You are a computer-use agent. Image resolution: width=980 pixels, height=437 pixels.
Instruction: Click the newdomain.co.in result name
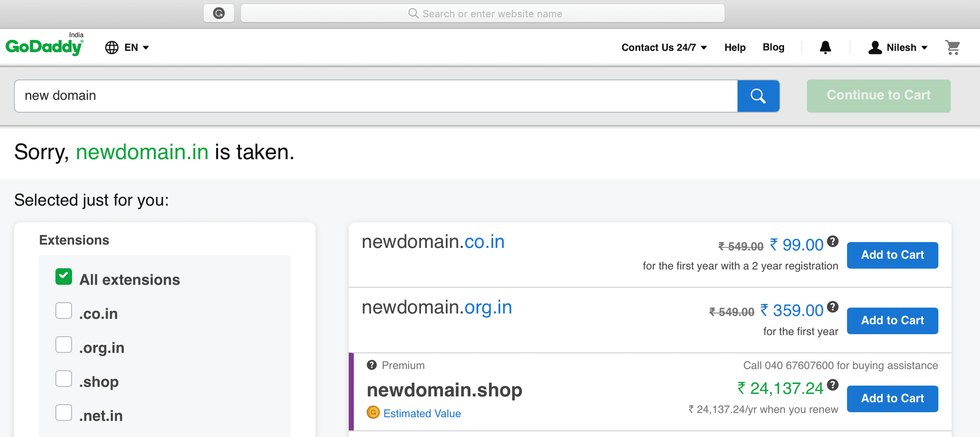pos(433,242)
